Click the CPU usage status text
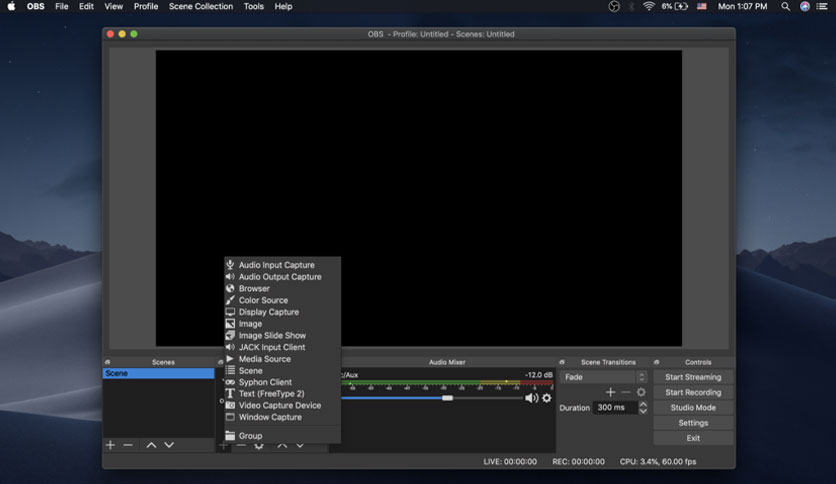 tap(658, 462)
